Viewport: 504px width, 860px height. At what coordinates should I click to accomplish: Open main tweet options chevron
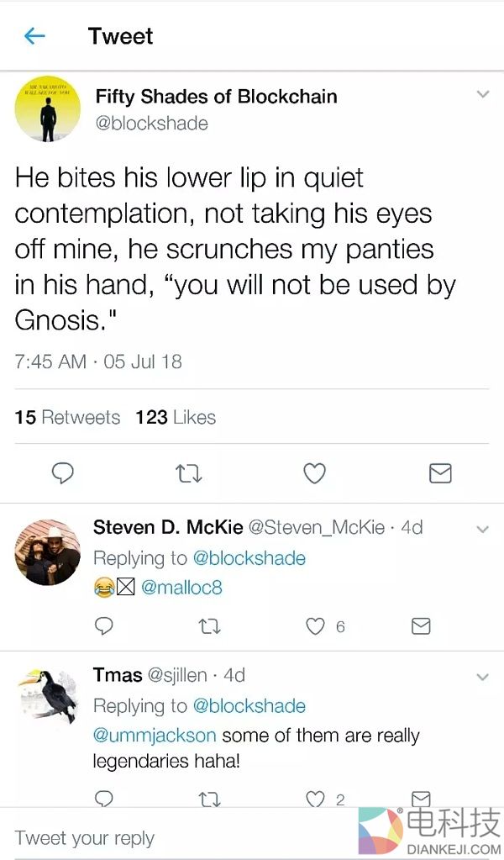coord(482,95)
